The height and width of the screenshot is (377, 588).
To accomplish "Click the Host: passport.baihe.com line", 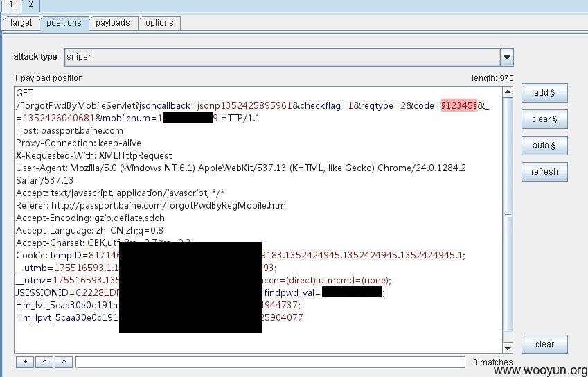I will tap(69, 130).
